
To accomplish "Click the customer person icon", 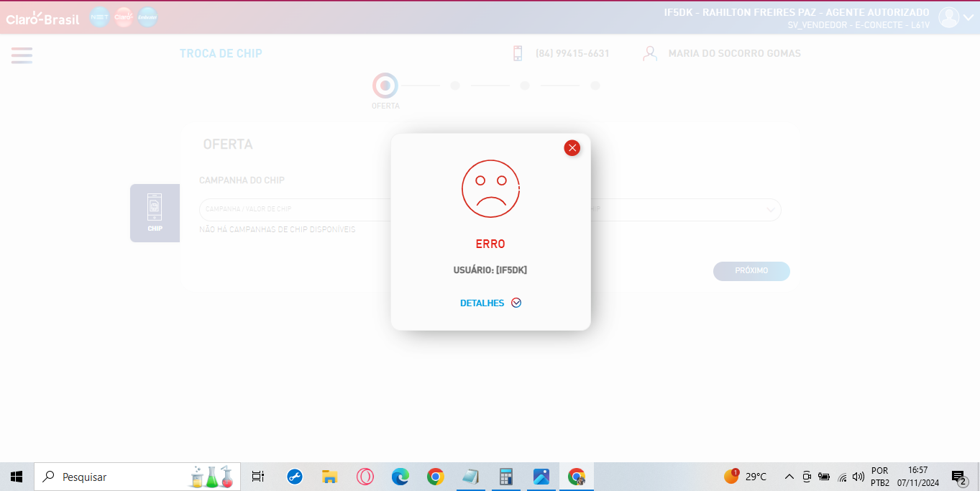I will click(650, 53).
